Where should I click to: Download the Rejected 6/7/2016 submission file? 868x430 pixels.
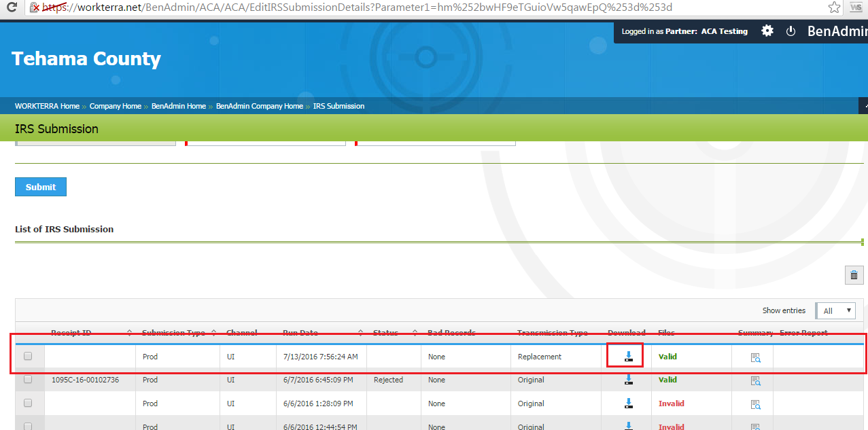(x=628, y=380)
